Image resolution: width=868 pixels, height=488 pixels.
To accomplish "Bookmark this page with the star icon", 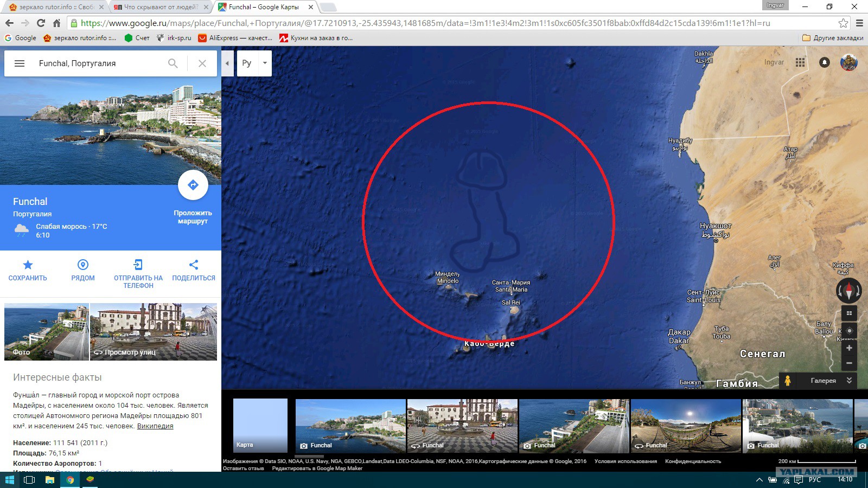I will (x=843, y=23).
